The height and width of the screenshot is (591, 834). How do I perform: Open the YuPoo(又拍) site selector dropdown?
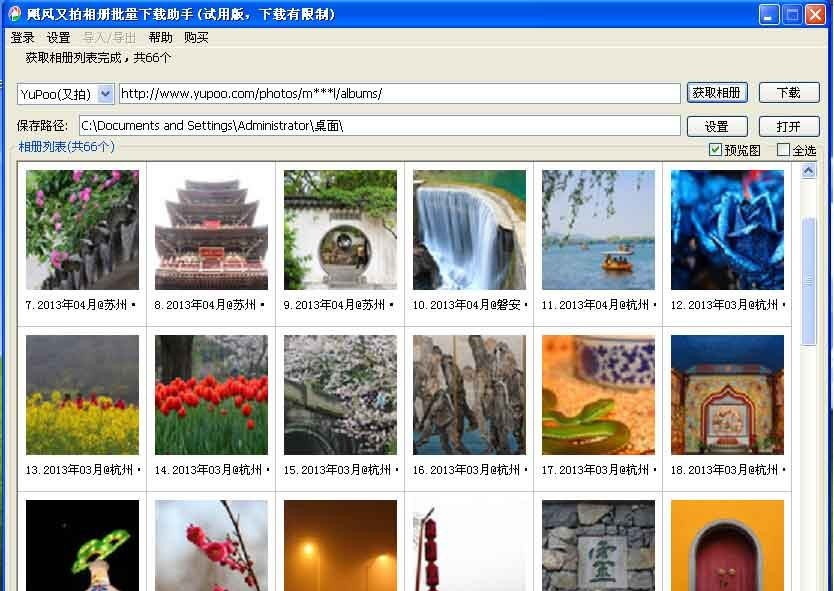pos(103,92)
